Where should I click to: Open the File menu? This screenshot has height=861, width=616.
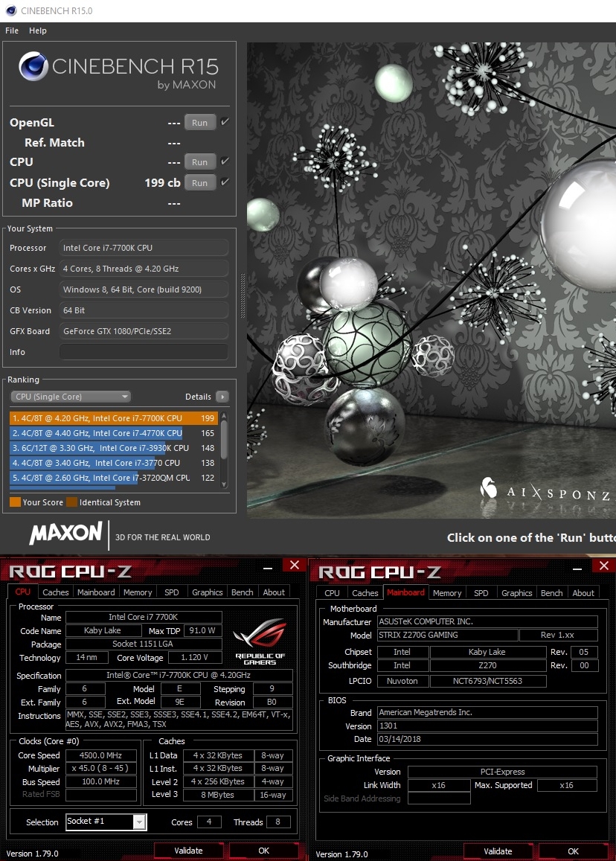[x=11, y=31]
